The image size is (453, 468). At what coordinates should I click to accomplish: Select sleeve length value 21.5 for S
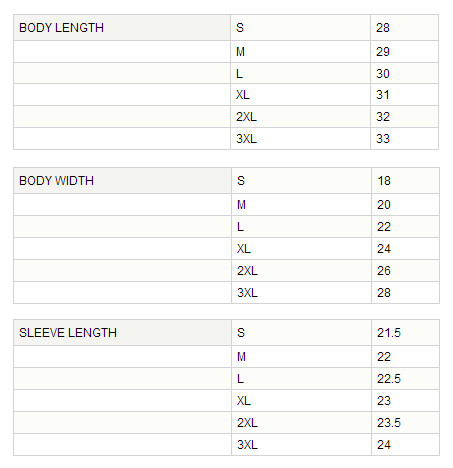tap(405, 333)
